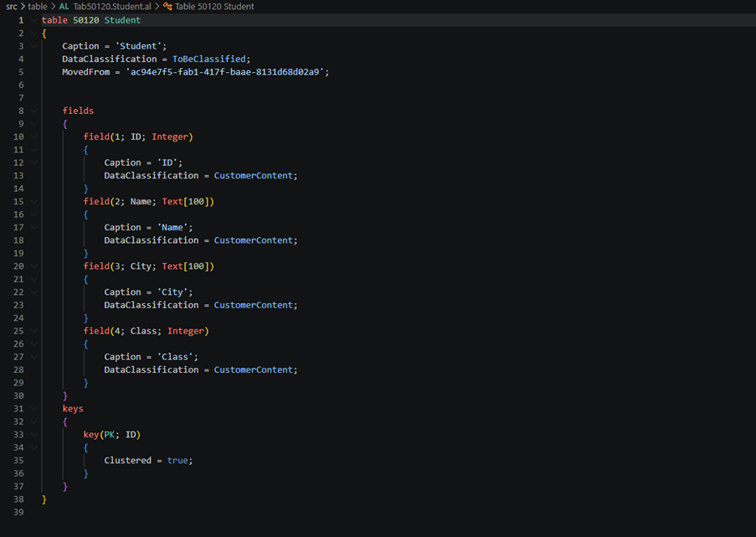This screenshot has height=537, width=756.
Task: Fold field Class block at line 25
Action: coord(33,331)
